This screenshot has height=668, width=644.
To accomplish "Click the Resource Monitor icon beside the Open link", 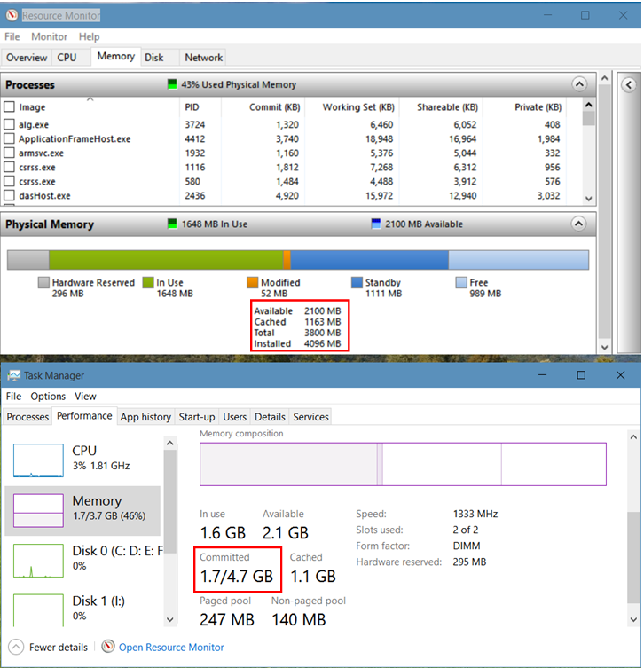I will (108, 647).
